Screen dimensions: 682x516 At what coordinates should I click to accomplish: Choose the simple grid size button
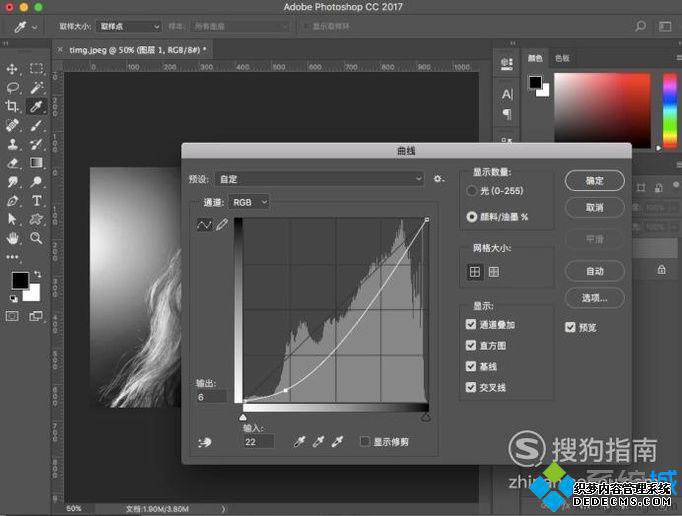tap(475, 272)
